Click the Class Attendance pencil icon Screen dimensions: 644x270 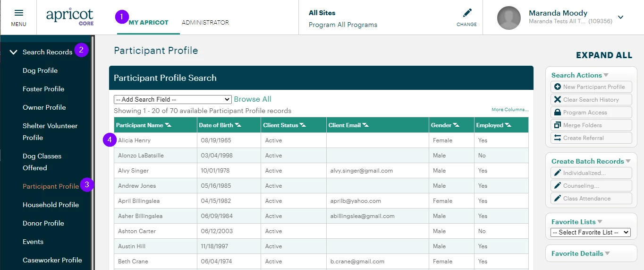point(558,199)
